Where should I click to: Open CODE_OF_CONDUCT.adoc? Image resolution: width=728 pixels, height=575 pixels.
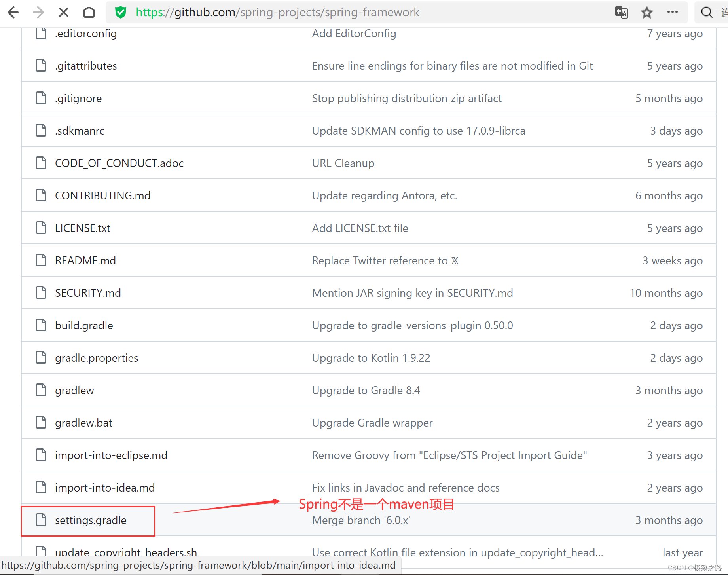pos(119,163)
